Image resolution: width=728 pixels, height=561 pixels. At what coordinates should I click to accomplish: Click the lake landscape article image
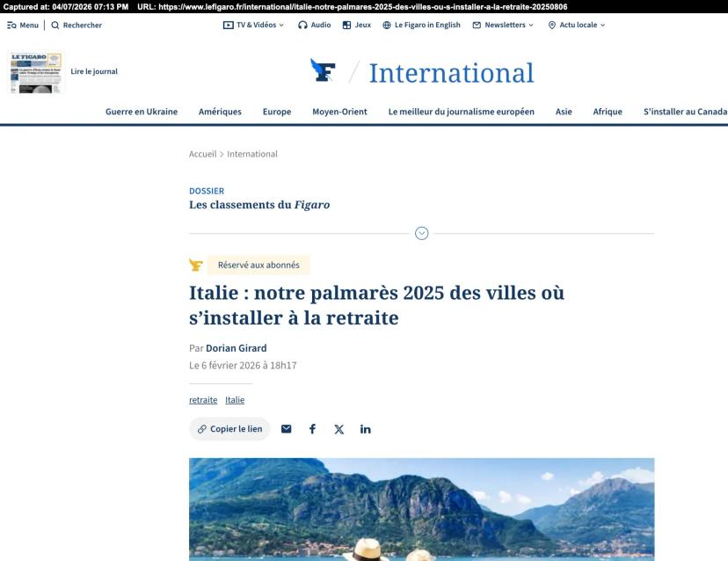pyautogui.click(x=421, y=509)
